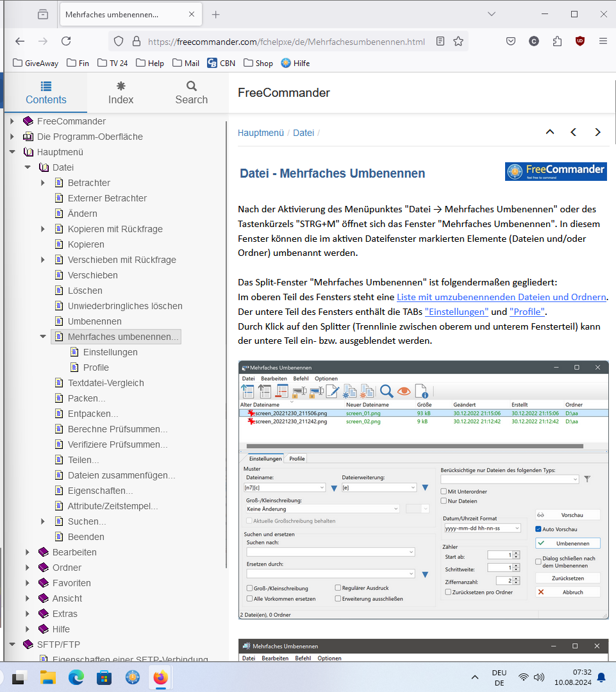Image resolution: width=616 pixels, height=692 pixels.
Task: Click the contents panel vertical scrollbar
Action: point(226,344)
